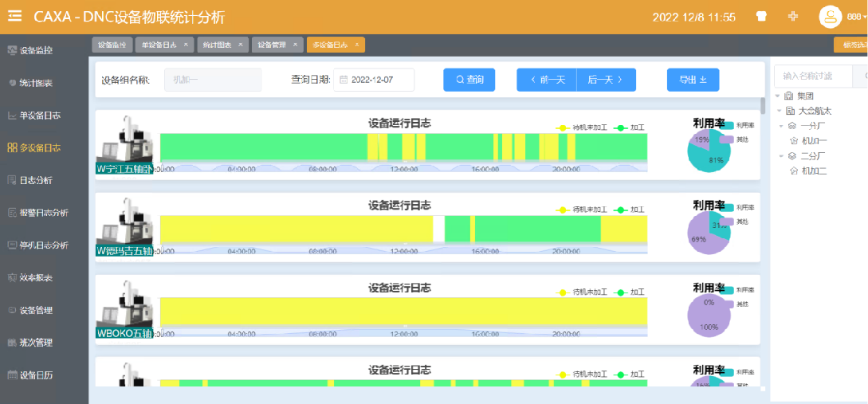Select 机加一 in the tree
Image resolution: width=868 pixels, height=404 pixels.
pyautogui.click(x=814, y=140)
